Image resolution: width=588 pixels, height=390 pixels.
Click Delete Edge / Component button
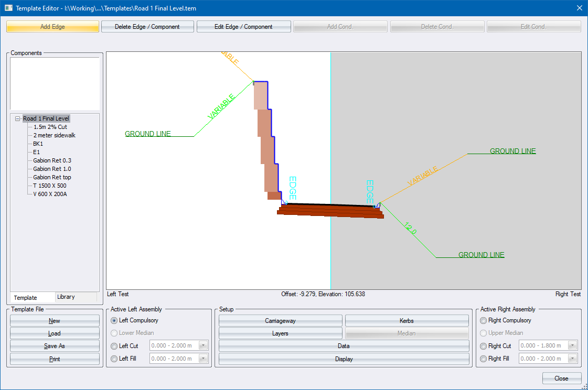coord(147,27)
